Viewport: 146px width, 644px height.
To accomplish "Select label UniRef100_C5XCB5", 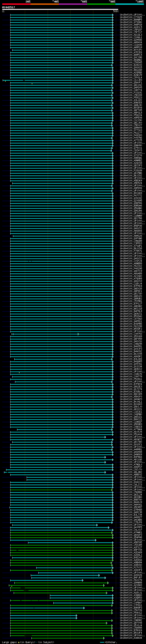I will click(x=131, y=545).
